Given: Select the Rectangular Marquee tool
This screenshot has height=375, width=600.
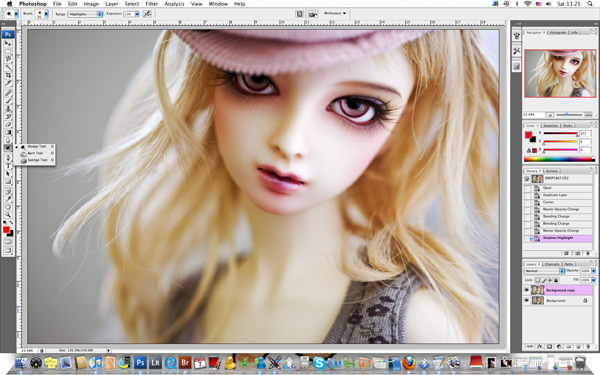Looking at the screenshot, I should tap(8, 51).
